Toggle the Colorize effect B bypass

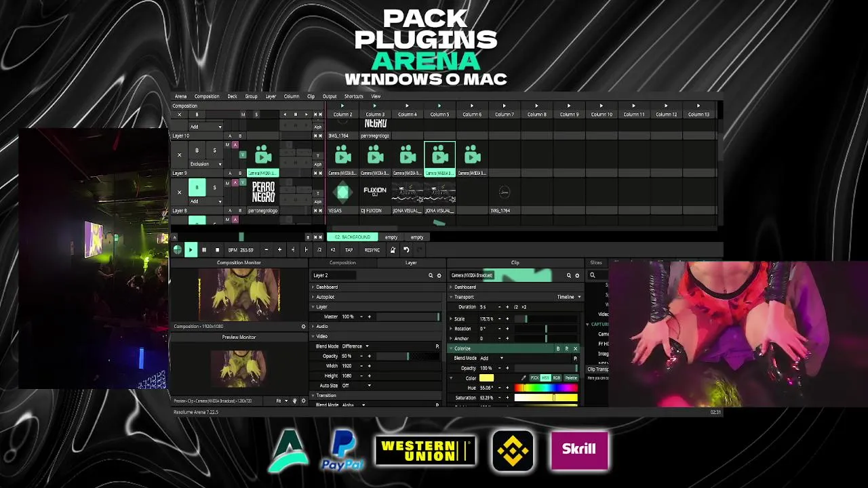(x=558, y=348)
